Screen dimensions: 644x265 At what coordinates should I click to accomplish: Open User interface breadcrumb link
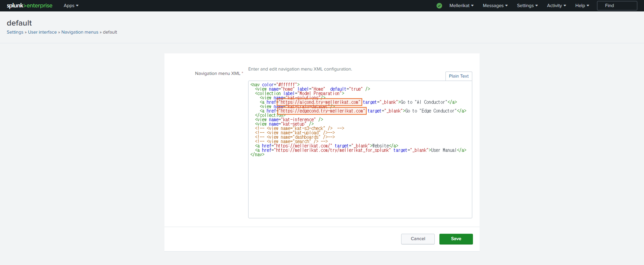tap(42, 32)
